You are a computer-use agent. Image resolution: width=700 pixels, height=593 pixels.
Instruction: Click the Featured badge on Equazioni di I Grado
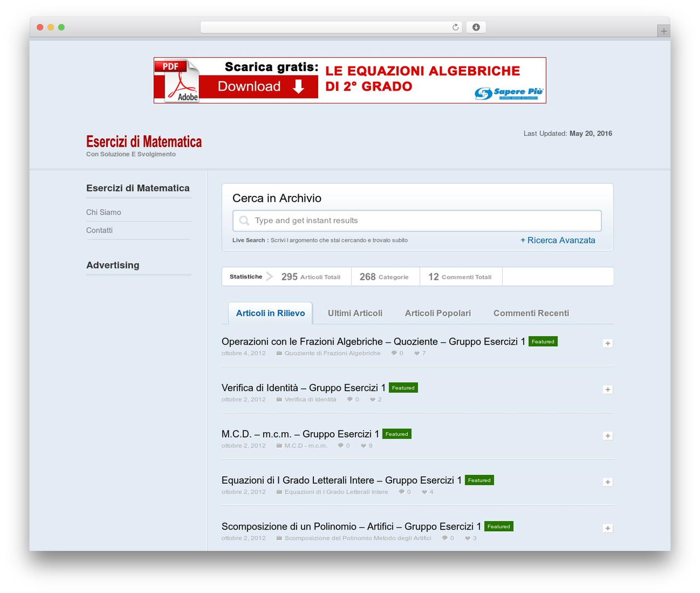pyautogui.click(x=479, y=480)
